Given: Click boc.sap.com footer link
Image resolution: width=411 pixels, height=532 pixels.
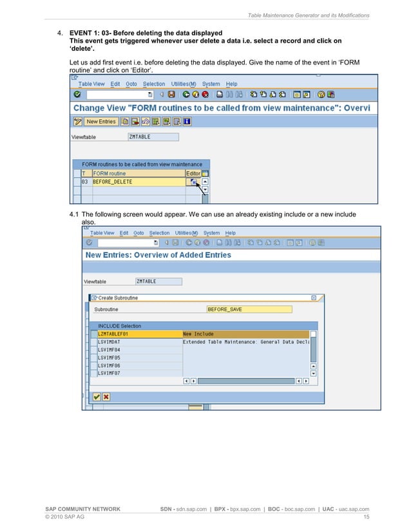Looking at the screenshot, I should point(300,509).
